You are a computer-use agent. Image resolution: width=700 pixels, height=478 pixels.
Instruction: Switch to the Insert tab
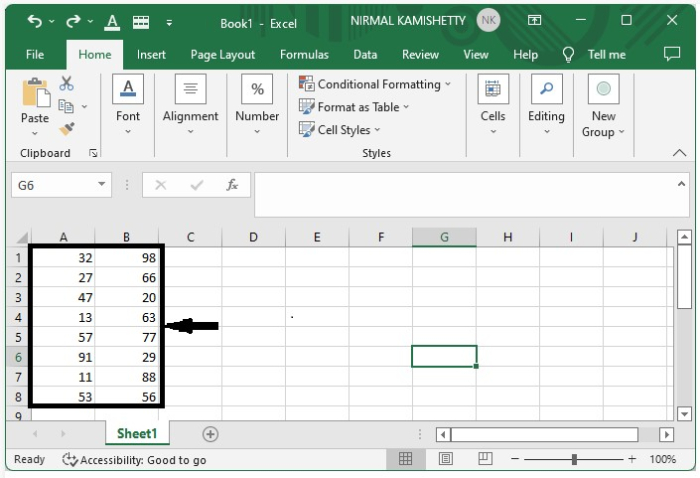tap(151, 54)
